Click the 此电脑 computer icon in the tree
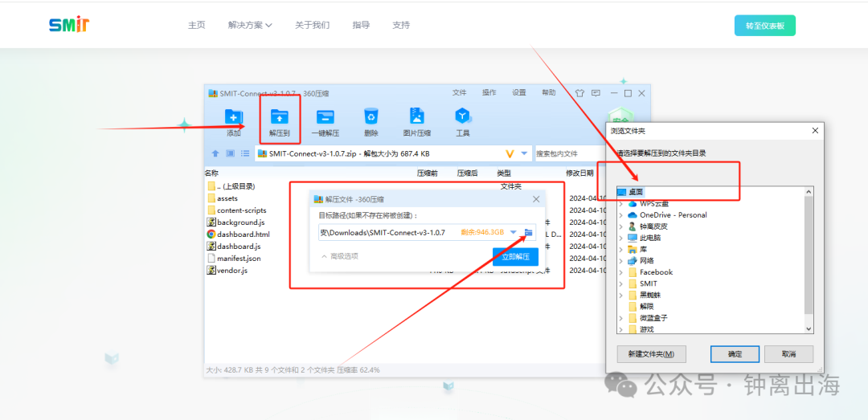868x420 pixels. (633, 238)
